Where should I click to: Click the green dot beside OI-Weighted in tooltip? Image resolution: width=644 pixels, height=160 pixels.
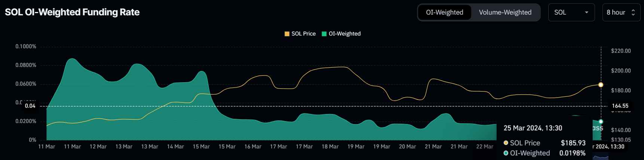[x=506, y=153]
